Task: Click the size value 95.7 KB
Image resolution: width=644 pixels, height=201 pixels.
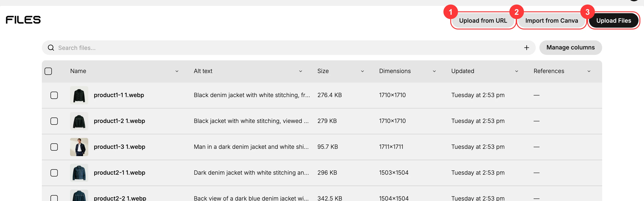Action: tap(328, 147)
